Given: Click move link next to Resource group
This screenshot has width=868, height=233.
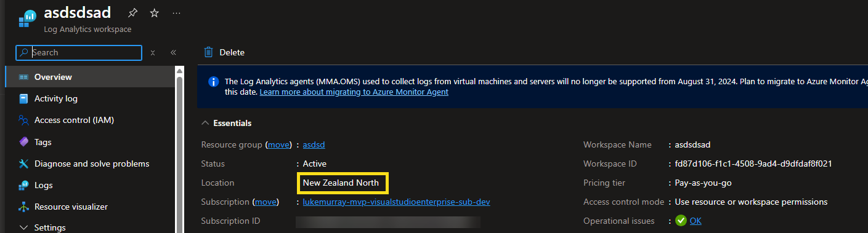Looking at the screenshot, I should pos(278,145).
